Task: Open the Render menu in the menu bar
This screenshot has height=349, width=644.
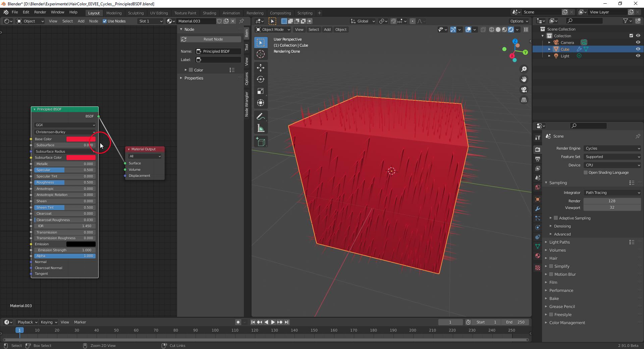Action: [x=40, y=12]
